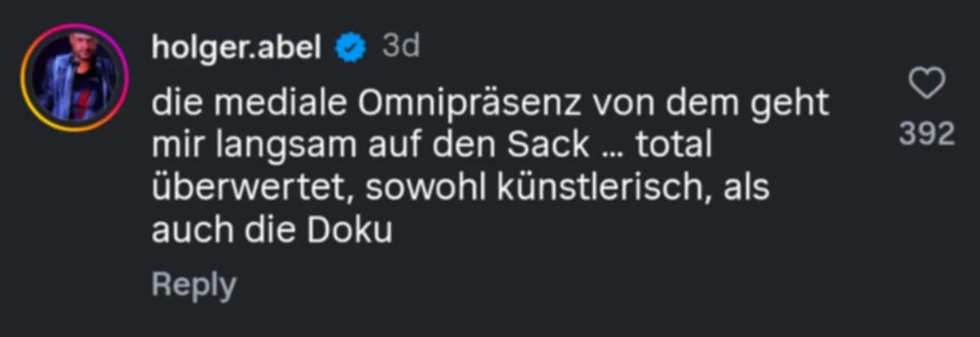View the 392 likes count
980x337 pixels.
927,132
